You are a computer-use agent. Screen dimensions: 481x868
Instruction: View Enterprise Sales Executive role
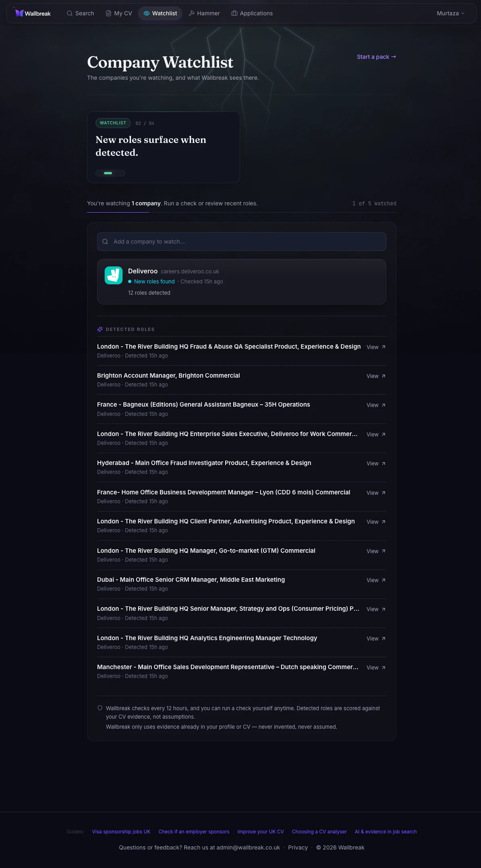pos(376,434)
